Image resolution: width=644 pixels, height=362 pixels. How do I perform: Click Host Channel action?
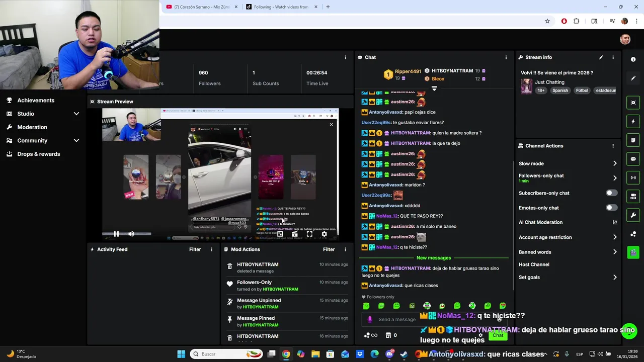[534, 264]
